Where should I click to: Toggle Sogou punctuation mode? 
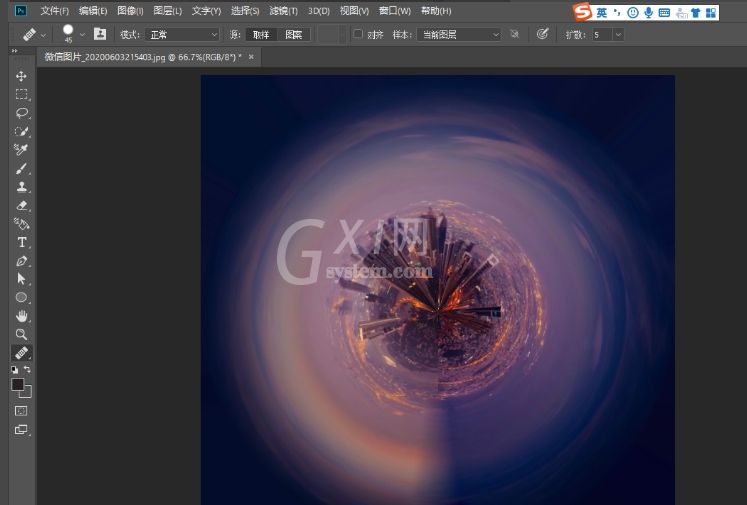tap(617, 12)
